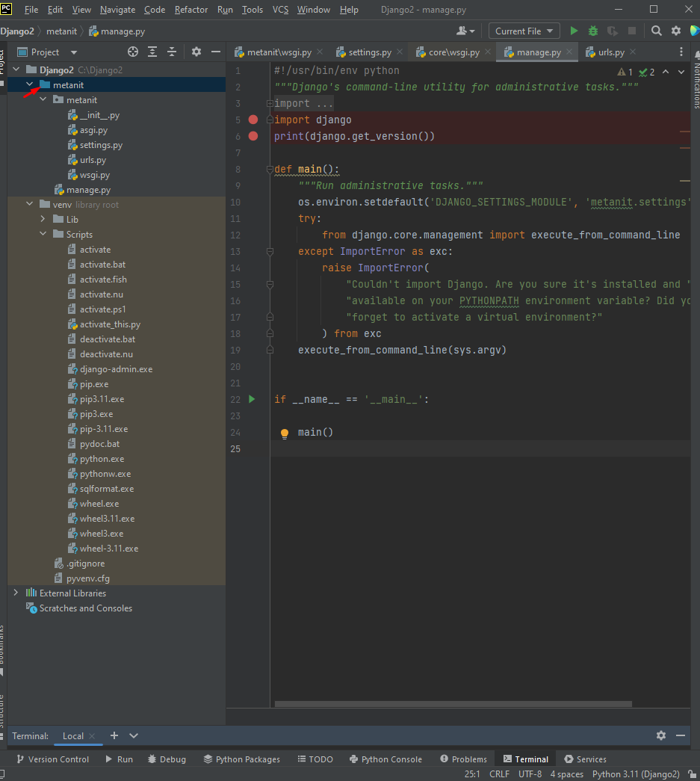700x781 pixels.
Task: Open Project panel options gear
Action: coord(196,52)
